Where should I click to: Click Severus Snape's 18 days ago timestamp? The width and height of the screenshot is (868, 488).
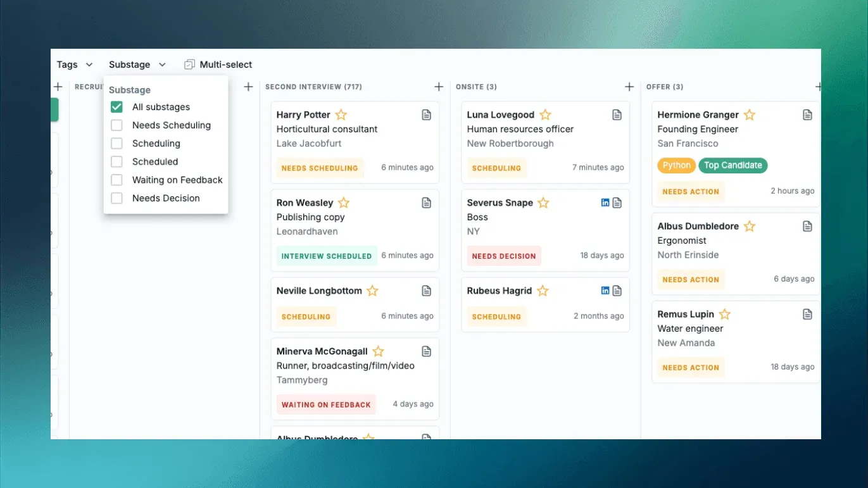tap(602, 256)
